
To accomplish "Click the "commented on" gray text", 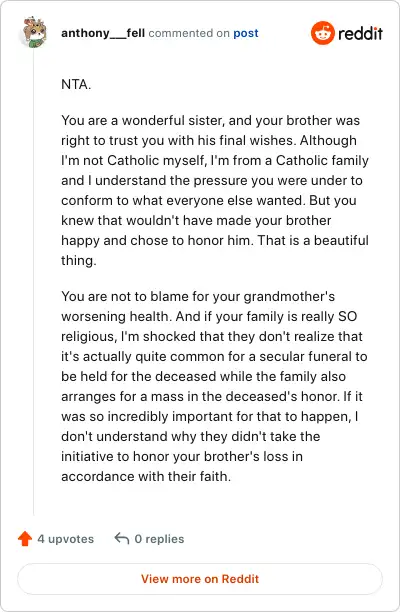I will tap(189, 33).
